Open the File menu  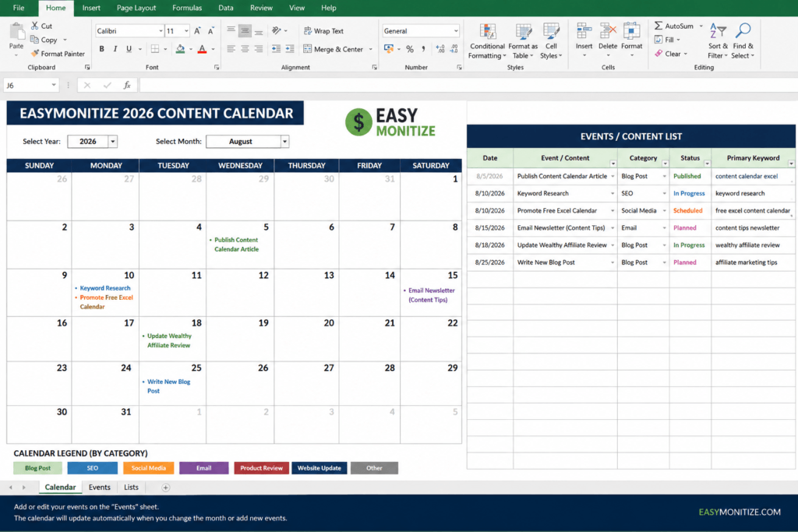tap(19, 8)
